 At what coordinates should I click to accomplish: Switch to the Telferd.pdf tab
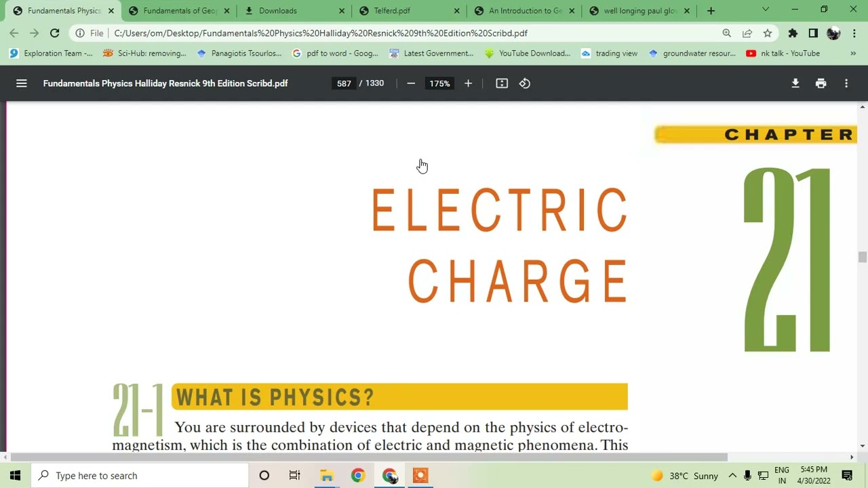point(410,11)
